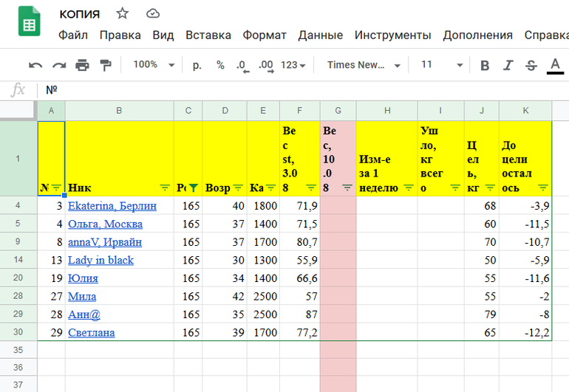Open the Инструменты menu

point(392,35)
